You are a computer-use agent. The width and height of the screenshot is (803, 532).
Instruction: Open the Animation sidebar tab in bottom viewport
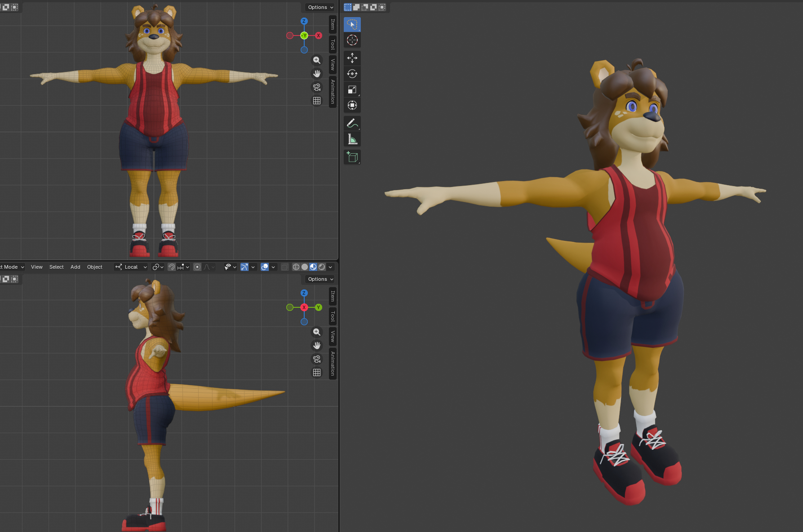(x=333, y=364)
